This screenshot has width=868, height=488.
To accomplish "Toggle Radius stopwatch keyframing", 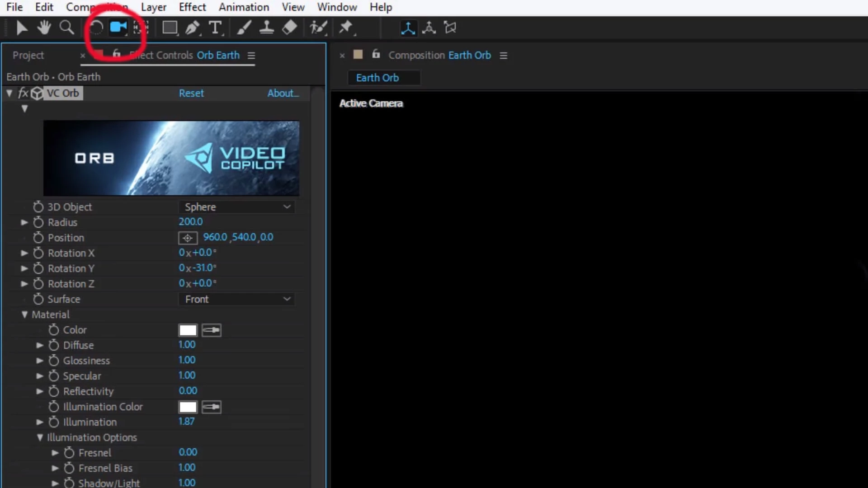I will coord(38,222).
